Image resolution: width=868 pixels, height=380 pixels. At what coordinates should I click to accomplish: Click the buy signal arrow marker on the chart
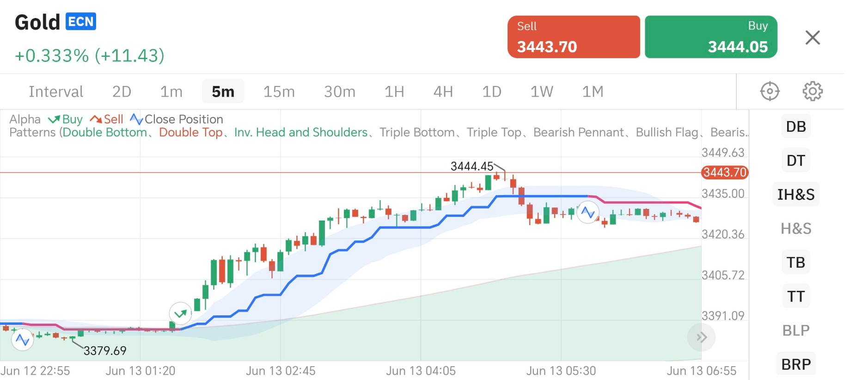(180, 313)
